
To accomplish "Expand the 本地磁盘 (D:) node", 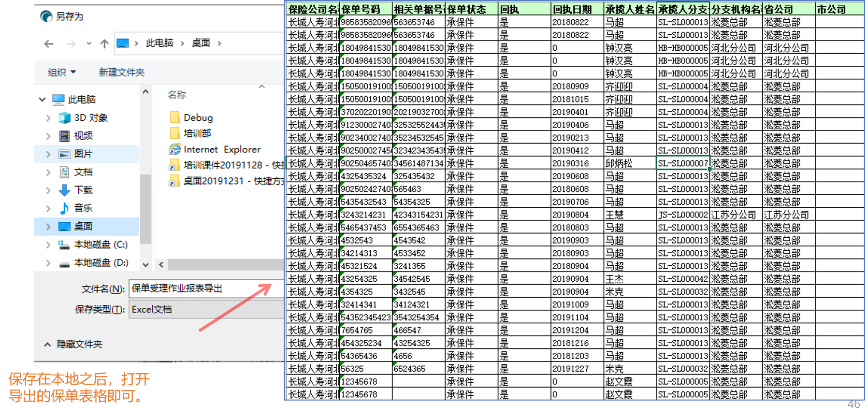I will pos(48,263).
